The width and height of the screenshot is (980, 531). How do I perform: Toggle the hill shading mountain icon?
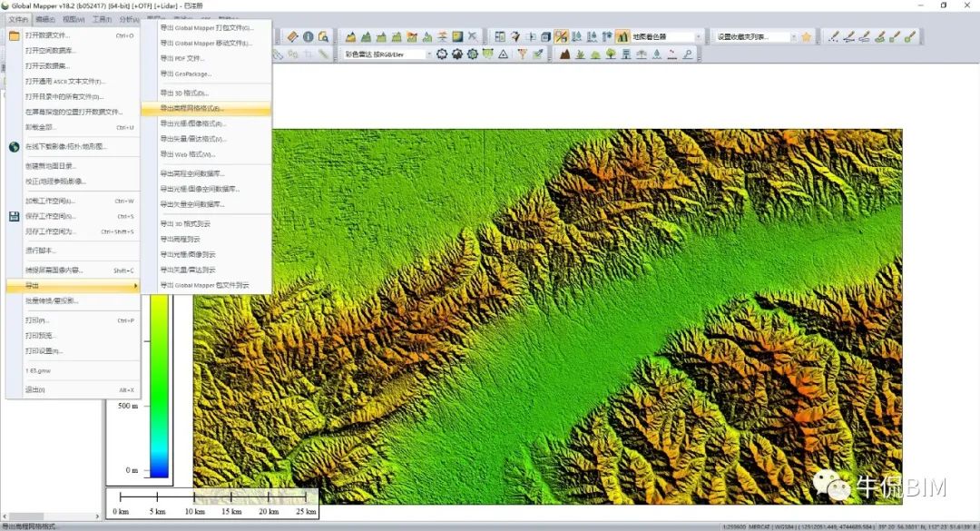(622, 37)
